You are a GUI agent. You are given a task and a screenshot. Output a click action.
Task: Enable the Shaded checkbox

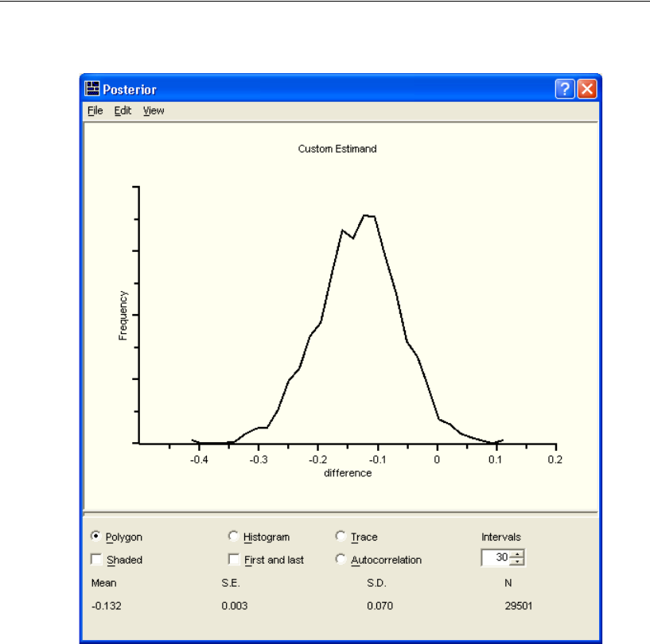[x=96, y=560]
